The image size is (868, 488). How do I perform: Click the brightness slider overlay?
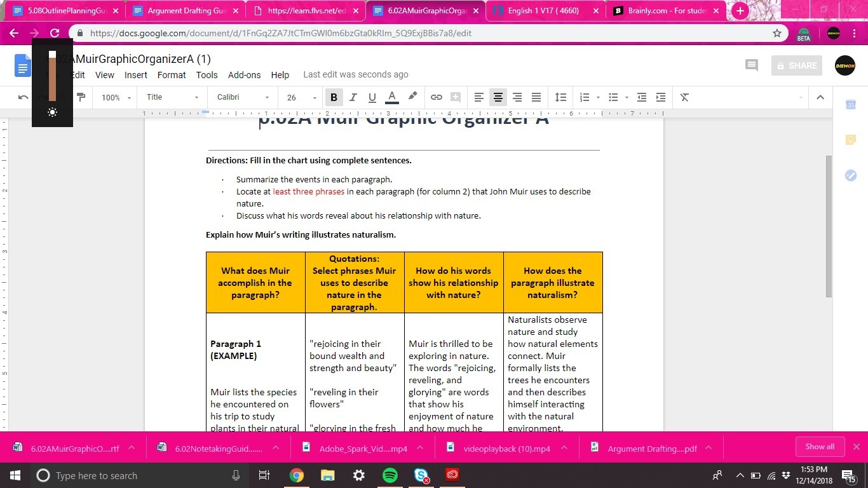(52, 76)
